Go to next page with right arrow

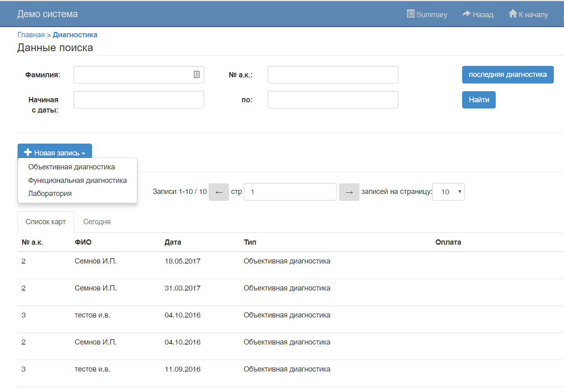click(x=349, y=192)
